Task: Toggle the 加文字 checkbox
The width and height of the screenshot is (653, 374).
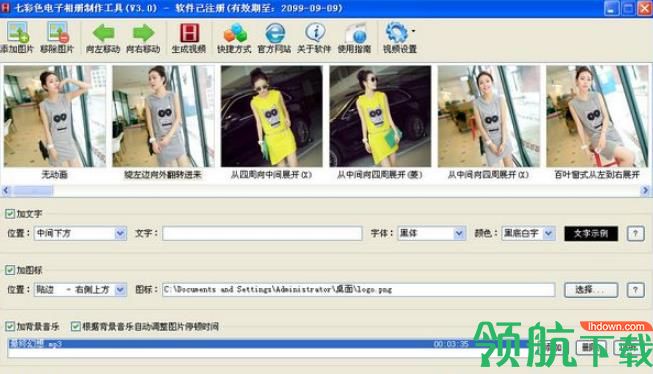Action: (10, 214)
